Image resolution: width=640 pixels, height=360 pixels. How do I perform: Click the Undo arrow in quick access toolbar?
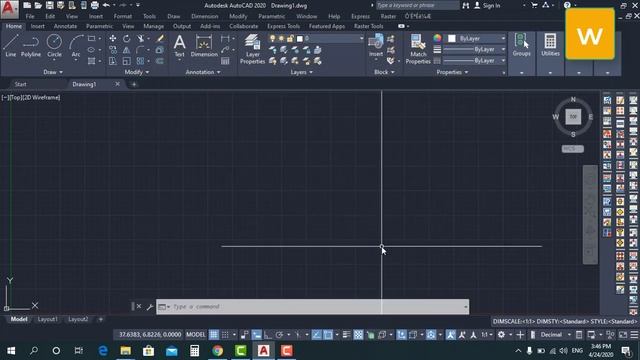[106, 5]
